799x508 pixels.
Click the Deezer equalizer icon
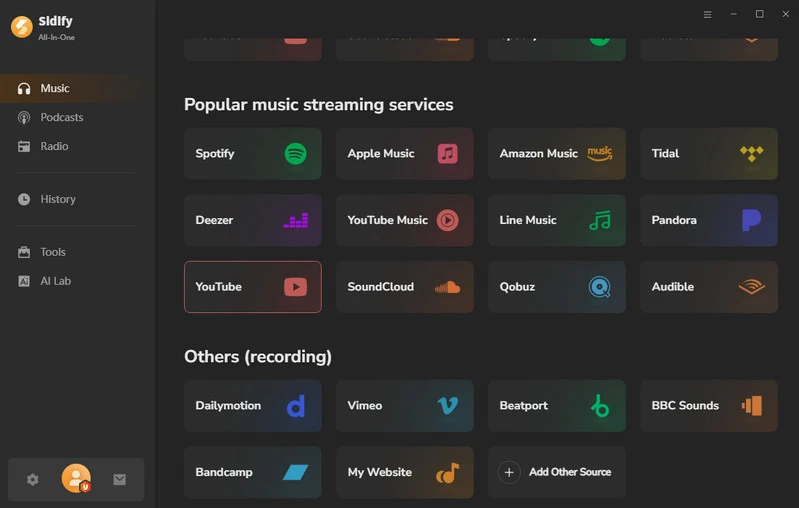tap(296, 220)
